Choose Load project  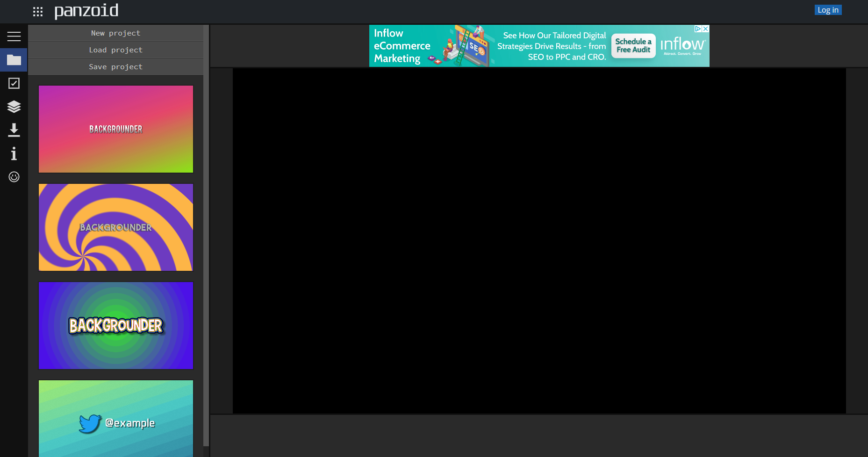point(115,50)
